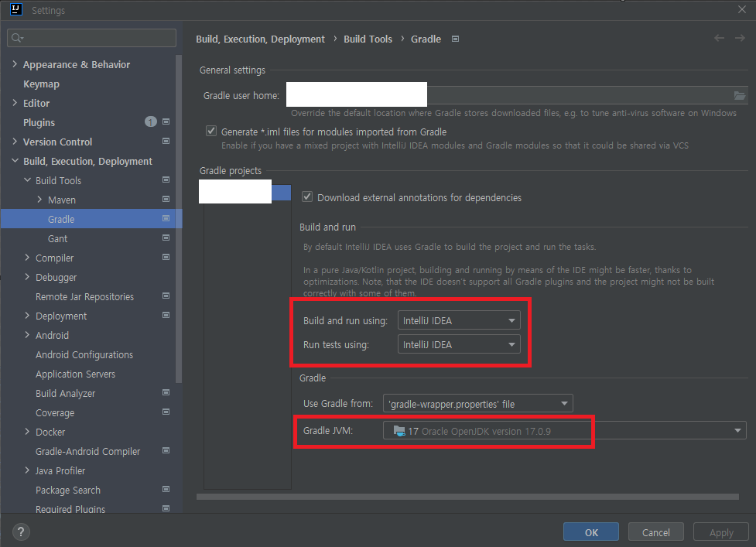Click the OK button
This screenshot has width=756, height=547.
(591, 532)
